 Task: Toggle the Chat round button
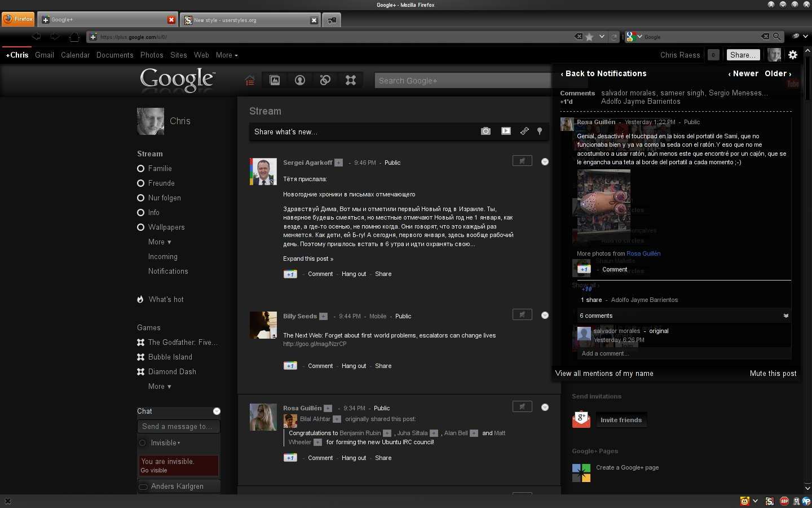[217, 411]
